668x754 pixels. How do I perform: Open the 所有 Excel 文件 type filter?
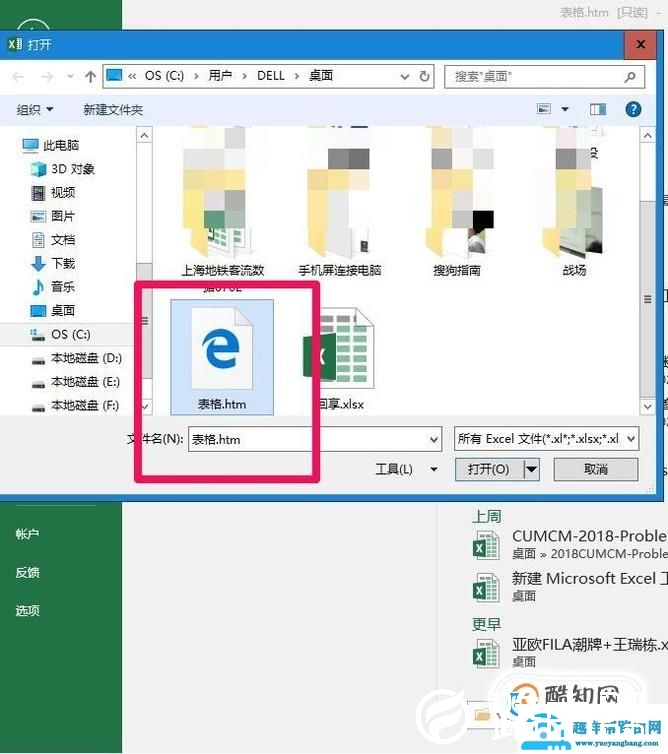pos(546,439)
